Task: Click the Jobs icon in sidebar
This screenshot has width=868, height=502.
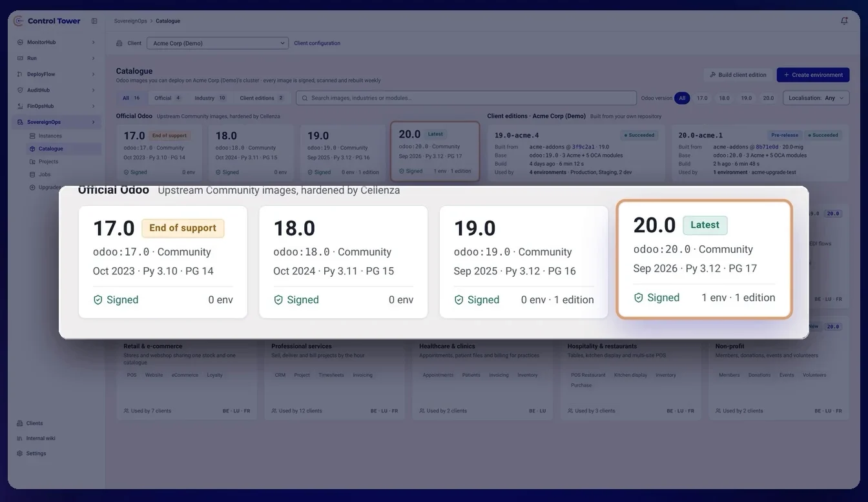Action: (32, 175)
